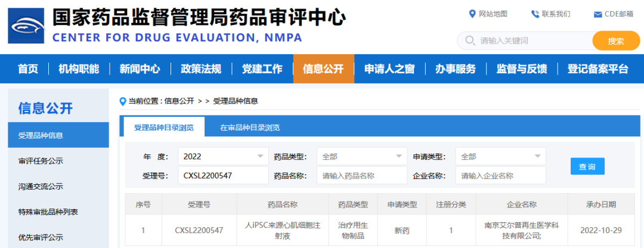
Task: Open the 年度 dropdown showing 2022
Action: click(224, 156)
